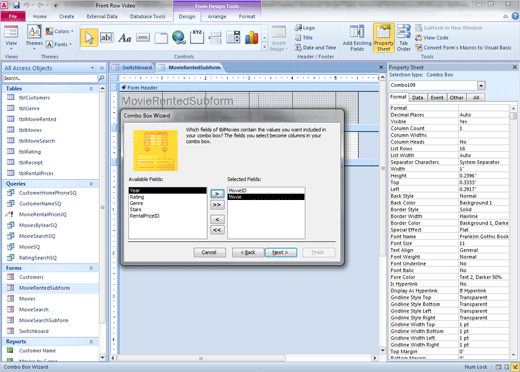This screenshot has height=372, width=520.
Task: Choose the Tab Control icon
Action: pyautogui.click(x=161, y=38)
